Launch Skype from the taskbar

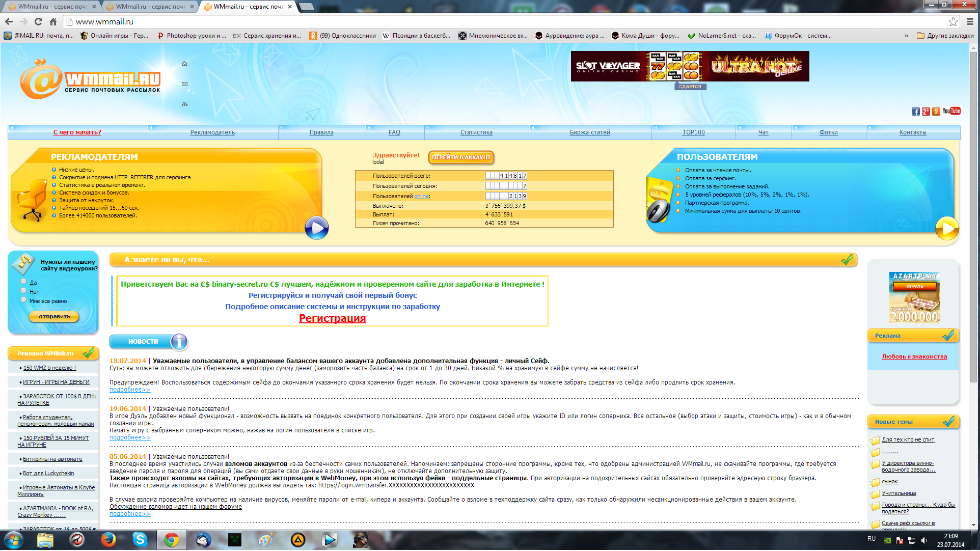point(140,539)
